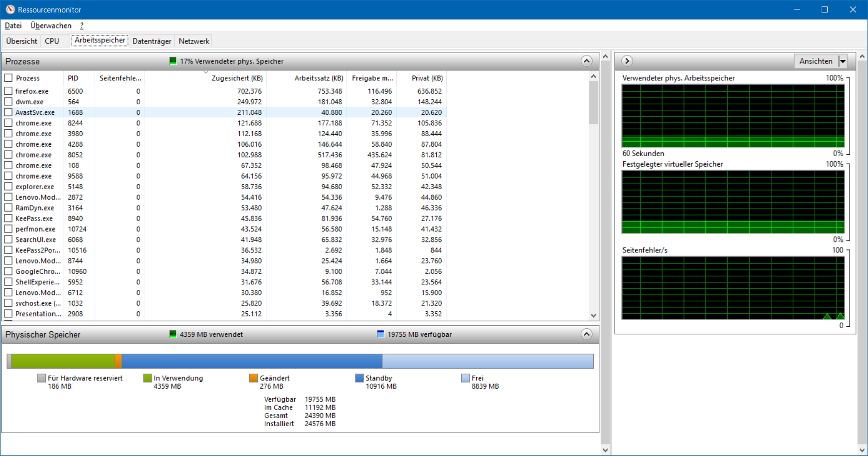Check the explorer.exe process checkbox
The height and width of the screenshot is (456, 868).
(x=8, y=186)
